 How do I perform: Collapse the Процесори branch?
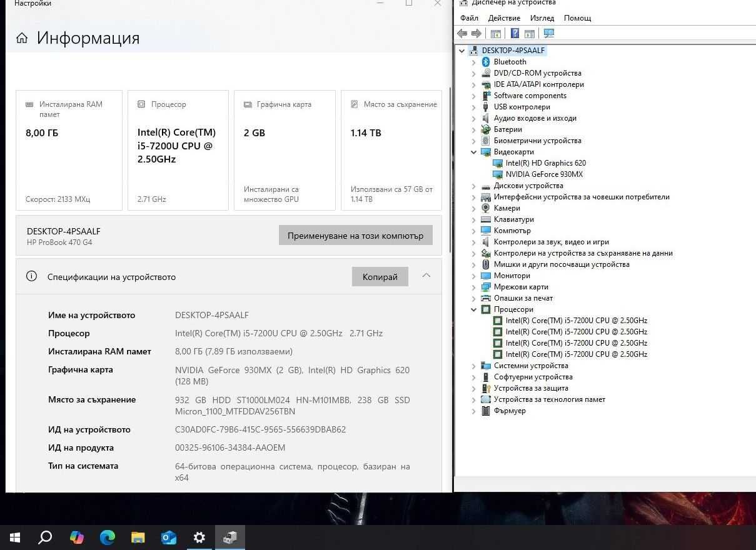tap(474, 309)
